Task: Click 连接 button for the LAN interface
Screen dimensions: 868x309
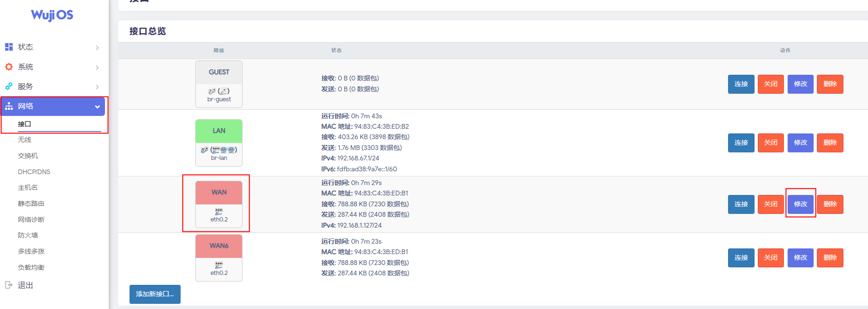Action: 741,143
